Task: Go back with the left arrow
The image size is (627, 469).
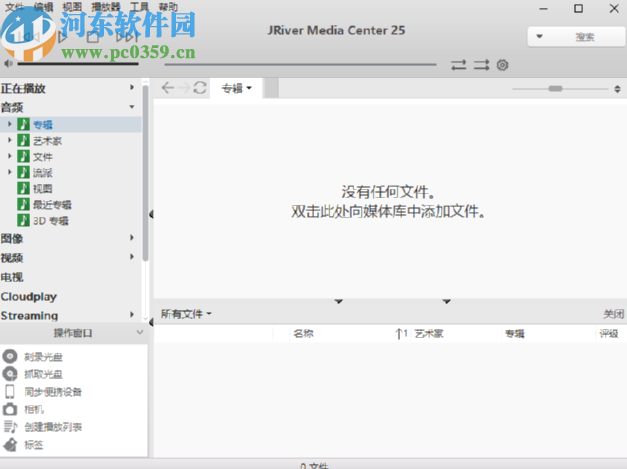Action: pos(168,88)
